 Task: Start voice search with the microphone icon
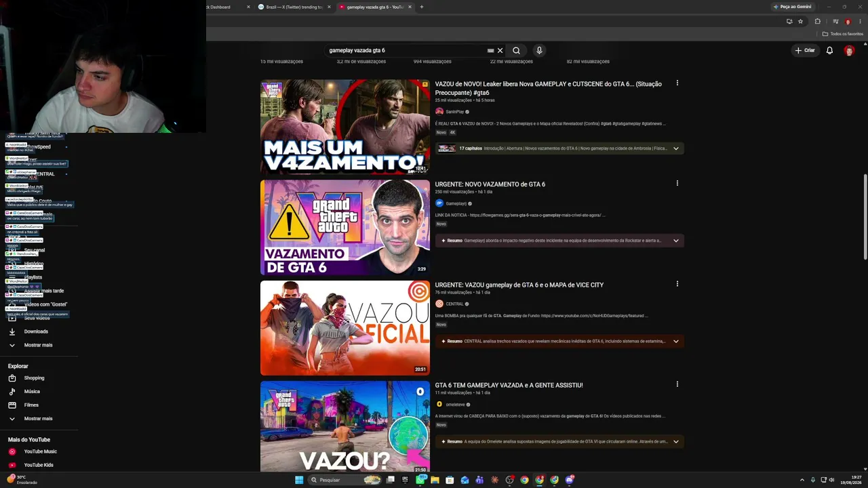point(539,50)
